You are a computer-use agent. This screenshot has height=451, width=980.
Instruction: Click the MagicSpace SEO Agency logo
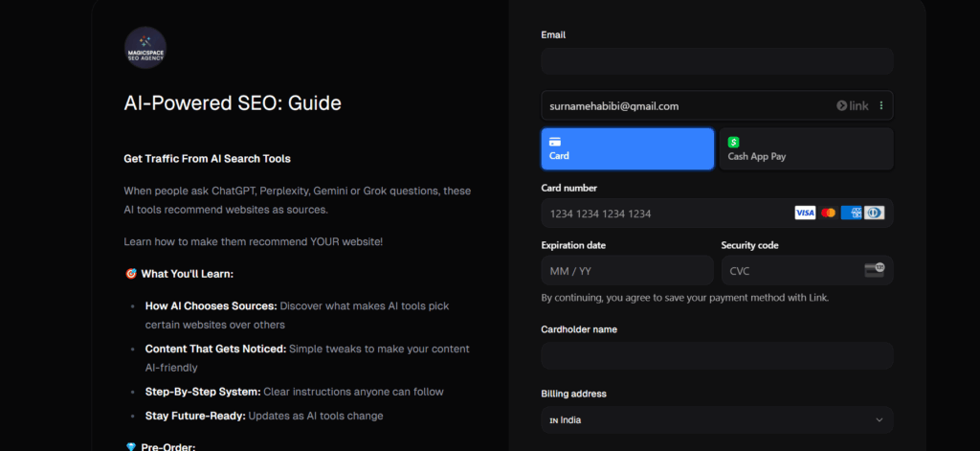pos(145,47)
